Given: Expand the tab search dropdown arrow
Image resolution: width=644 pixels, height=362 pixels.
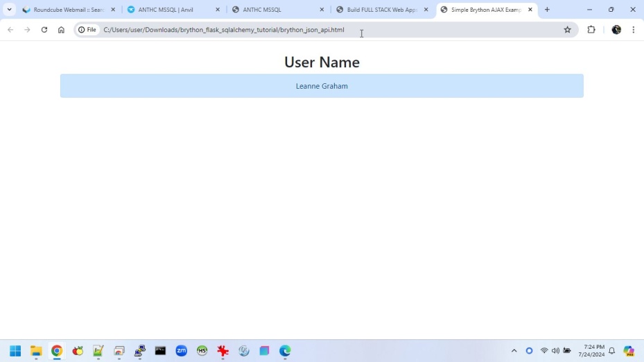Looking at the screenshot, I should (9, 10).
